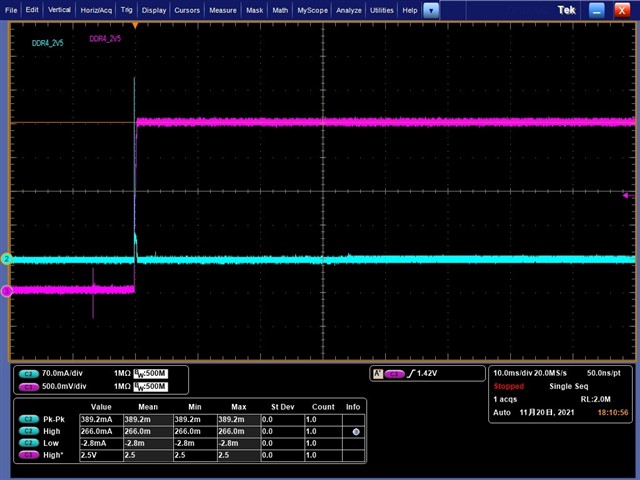
Task: Open the Edit menu
Action: point(32,10)
